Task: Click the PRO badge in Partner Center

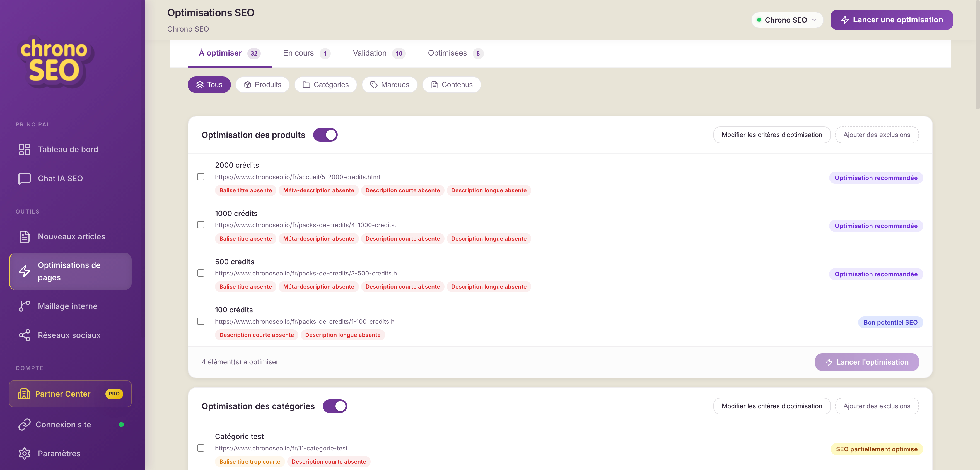Action: (114, 394)
